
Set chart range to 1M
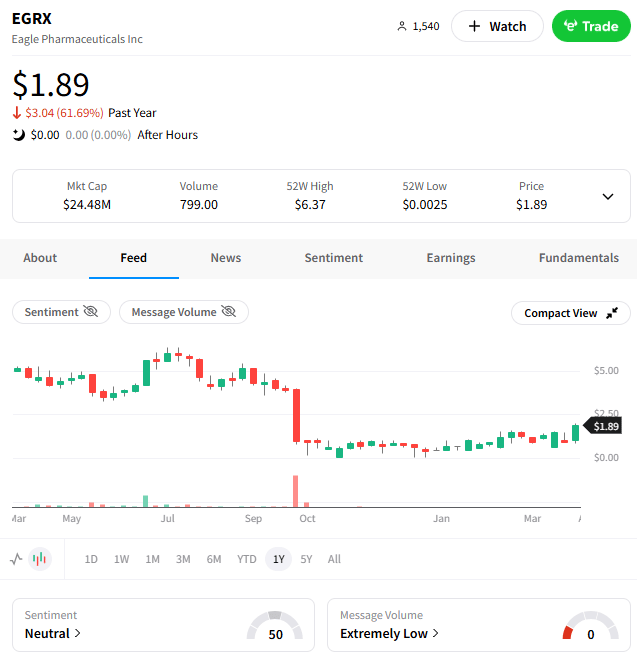[x=152, y=559]
